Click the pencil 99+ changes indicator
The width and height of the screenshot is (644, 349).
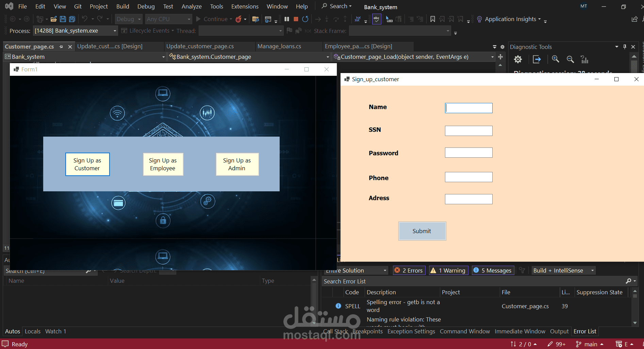click(557, 344)
